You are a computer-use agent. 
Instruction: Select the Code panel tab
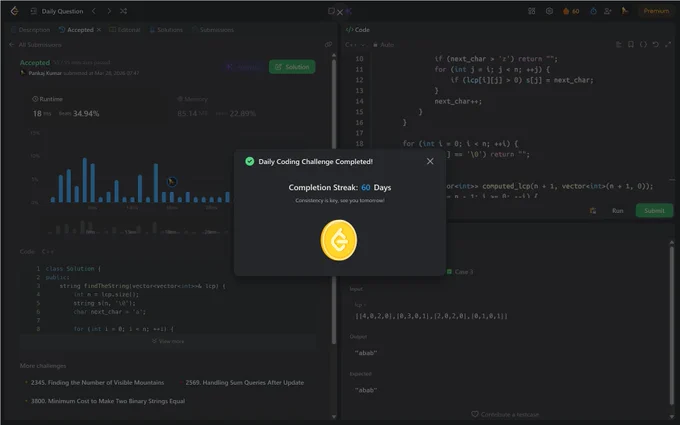[358, 30]
